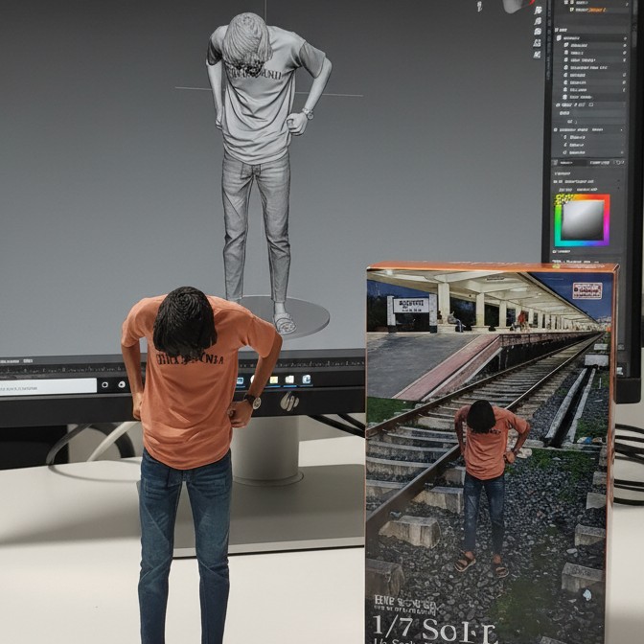Click the gray square in color picker

581,220
